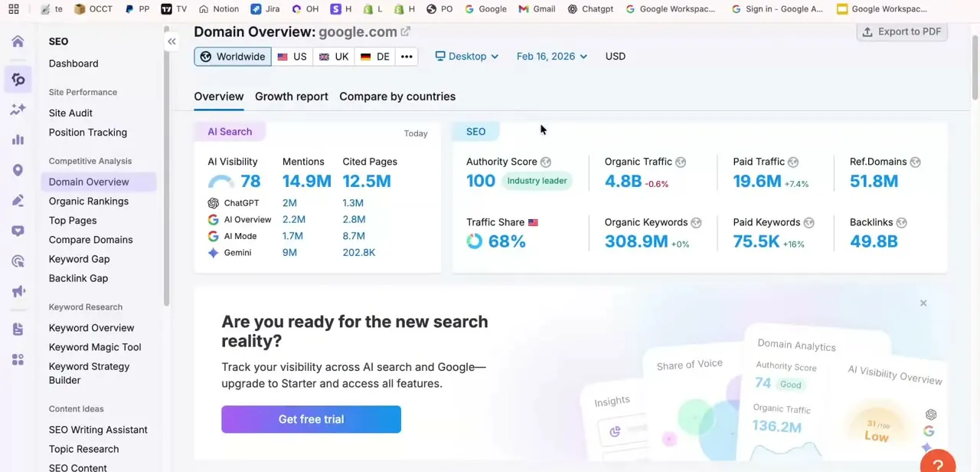This screenshot has width=980, height=472.
Task: Open the App Center grid icon in rail
Action: (18, 359)
